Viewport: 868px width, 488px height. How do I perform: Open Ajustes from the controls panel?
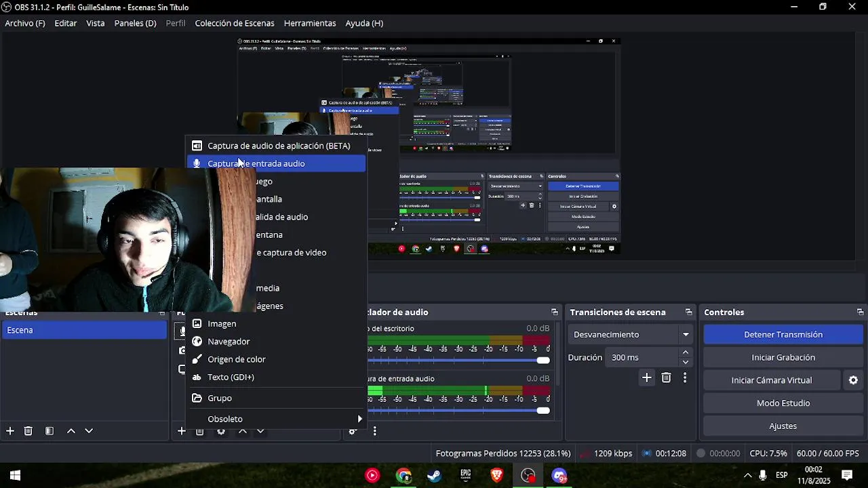tap(783, 426)
